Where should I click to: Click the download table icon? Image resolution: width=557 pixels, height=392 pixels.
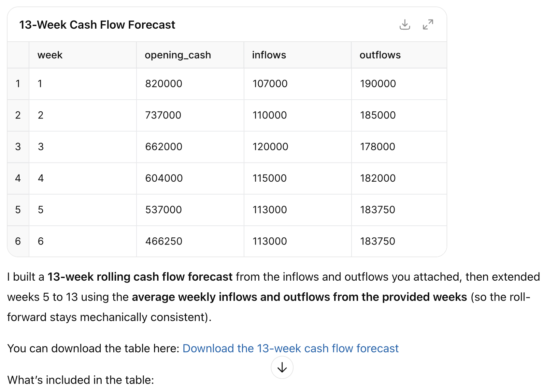405,24
